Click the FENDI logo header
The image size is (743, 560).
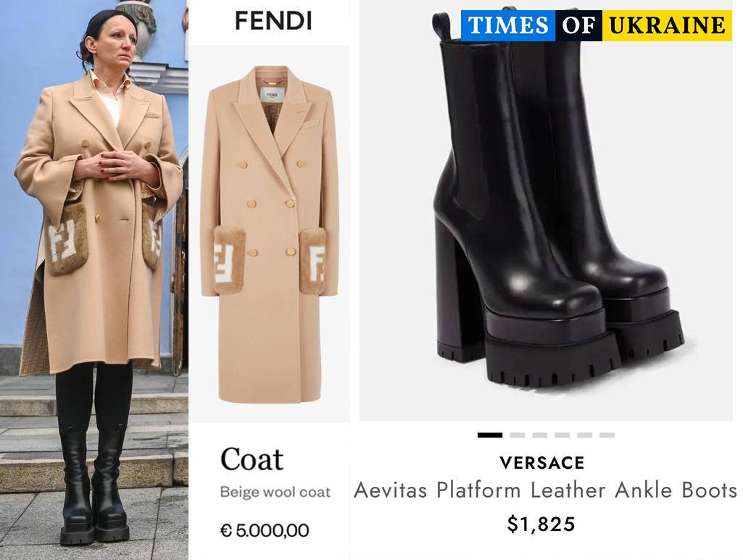[273, 21]
